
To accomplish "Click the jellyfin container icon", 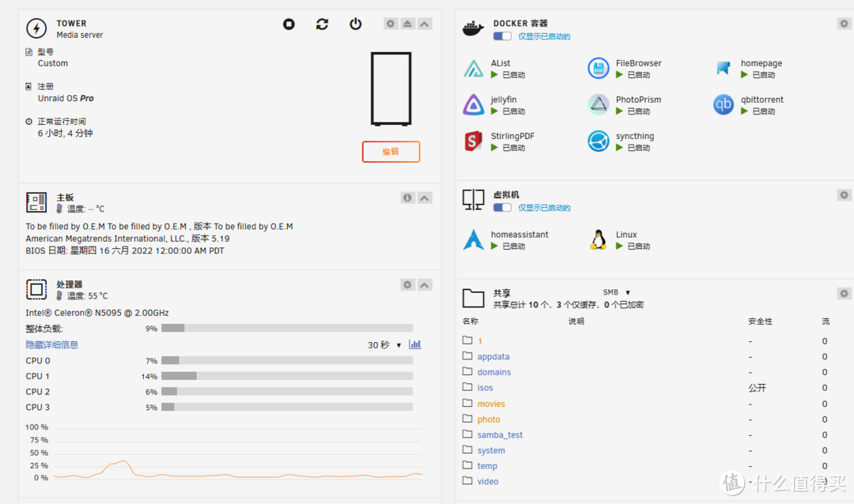I will tap(474, 105).
